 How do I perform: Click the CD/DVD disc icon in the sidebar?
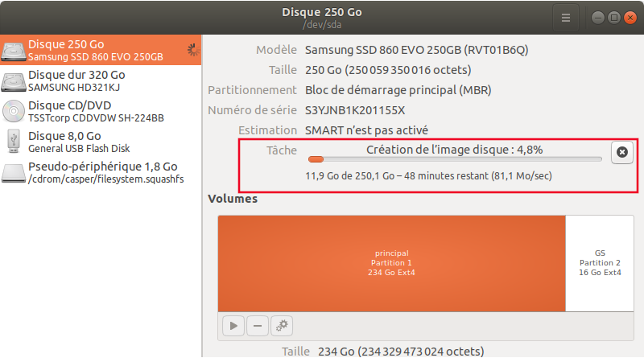point(14,112)
